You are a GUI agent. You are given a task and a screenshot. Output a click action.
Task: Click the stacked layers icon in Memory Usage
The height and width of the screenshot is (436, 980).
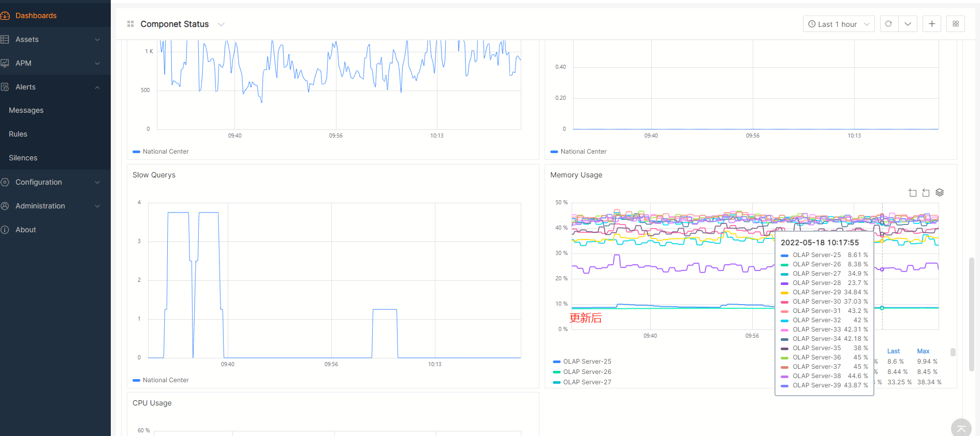click(x=940, y=192)
